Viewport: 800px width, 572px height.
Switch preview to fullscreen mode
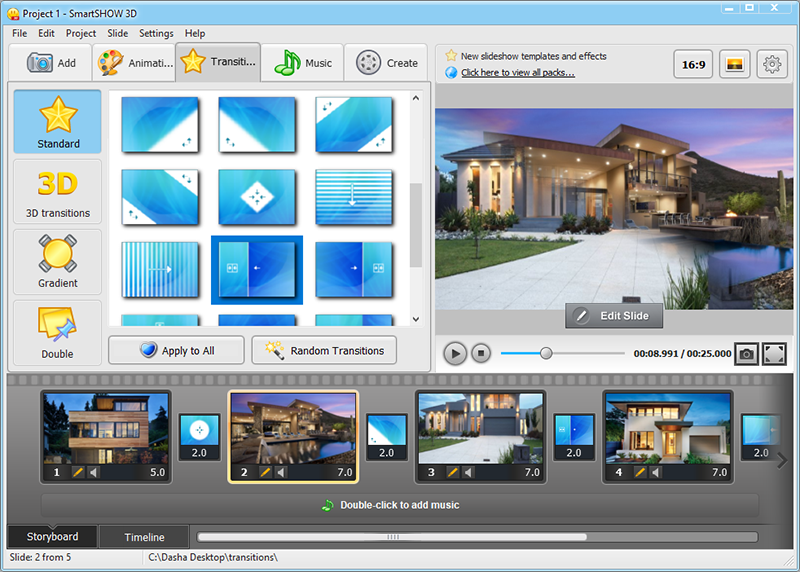click(x=774, y=354)
